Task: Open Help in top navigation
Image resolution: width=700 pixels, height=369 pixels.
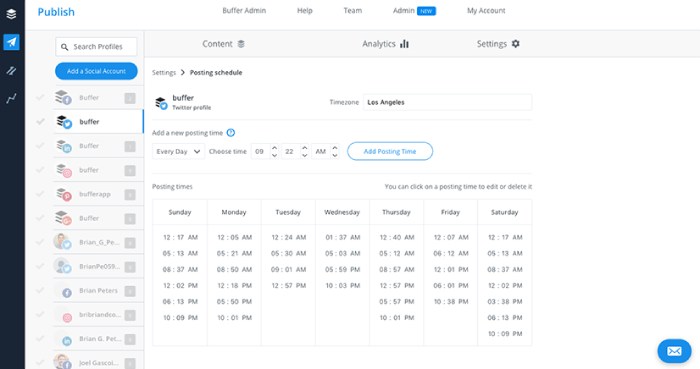Action: tap(305, 11)
